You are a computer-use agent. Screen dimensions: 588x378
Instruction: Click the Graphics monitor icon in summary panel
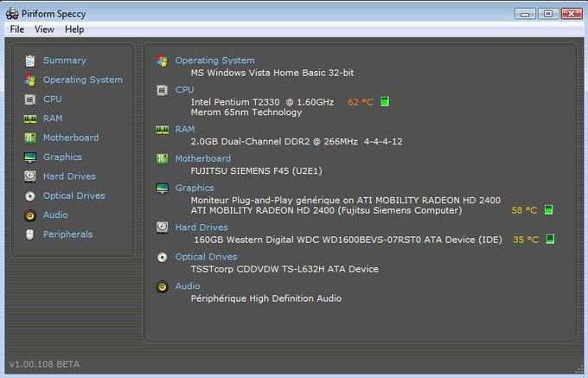(162, 189)
